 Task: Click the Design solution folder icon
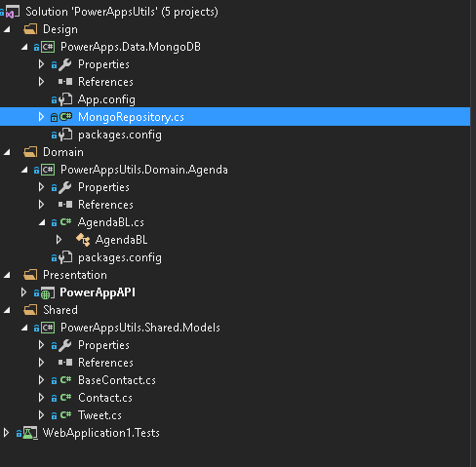click(30, 29)
